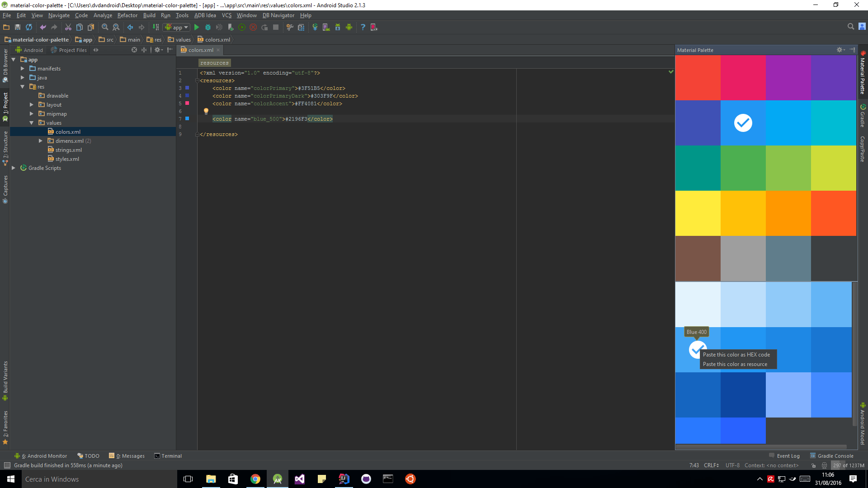868x488 pixels.
Task: Open the Refactor menu
Action: [x=127, y=15]
